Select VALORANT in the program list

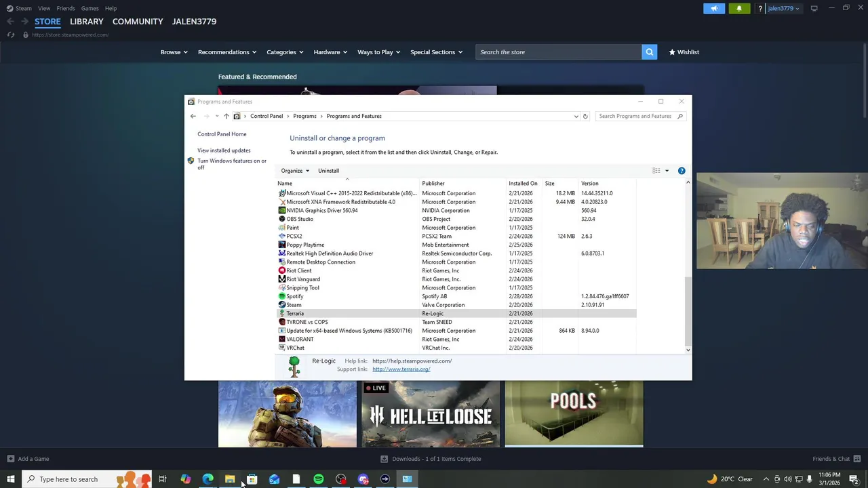(456, 339)
